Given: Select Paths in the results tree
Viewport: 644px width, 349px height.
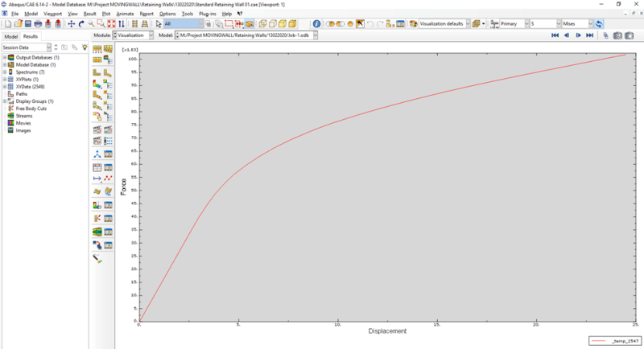Looking at the screenshot, I should pos(22,94).
